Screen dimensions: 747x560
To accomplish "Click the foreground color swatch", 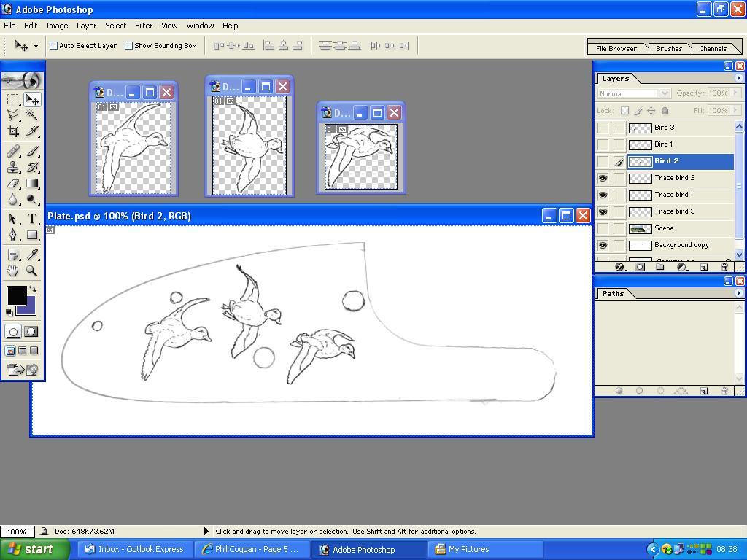I will point(16,295).
